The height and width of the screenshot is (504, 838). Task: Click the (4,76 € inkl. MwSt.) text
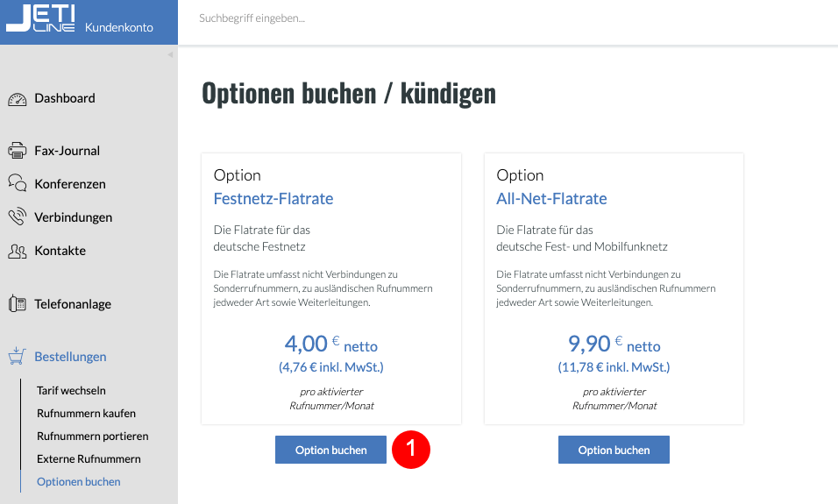[330, 367]
